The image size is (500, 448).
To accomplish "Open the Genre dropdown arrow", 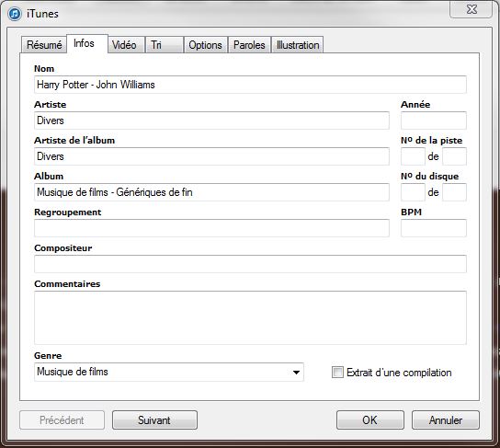I will pos(296,373).
